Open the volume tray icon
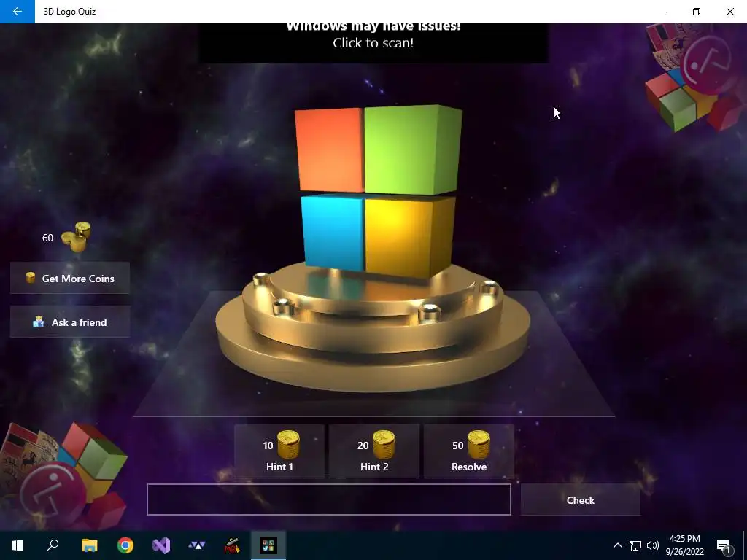 (x=653, y=545)
